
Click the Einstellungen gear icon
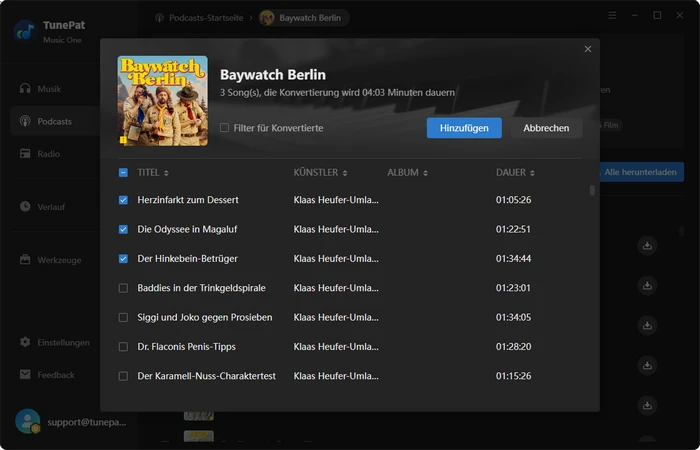25,342
